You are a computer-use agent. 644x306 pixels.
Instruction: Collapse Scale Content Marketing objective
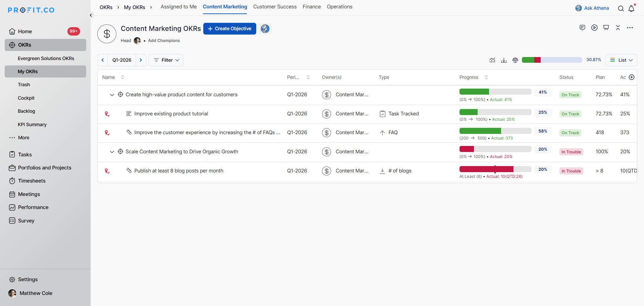[x=112, y=152]
